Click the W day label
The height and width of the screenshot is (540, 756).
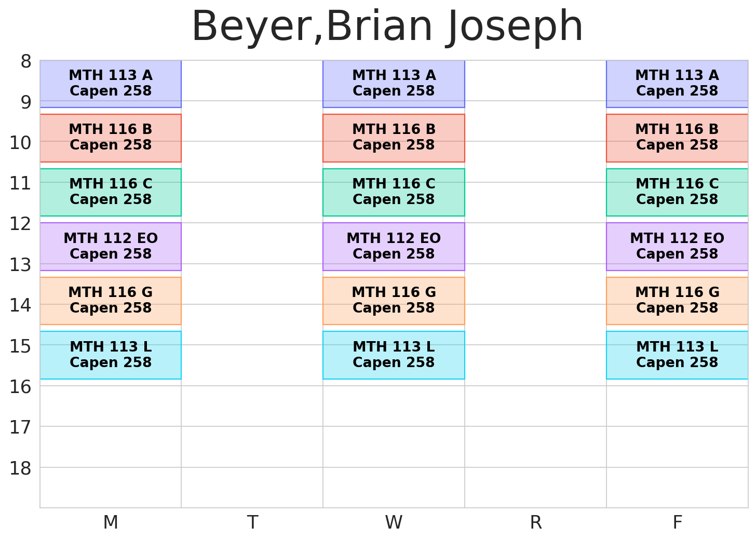[x=394, y=522]
